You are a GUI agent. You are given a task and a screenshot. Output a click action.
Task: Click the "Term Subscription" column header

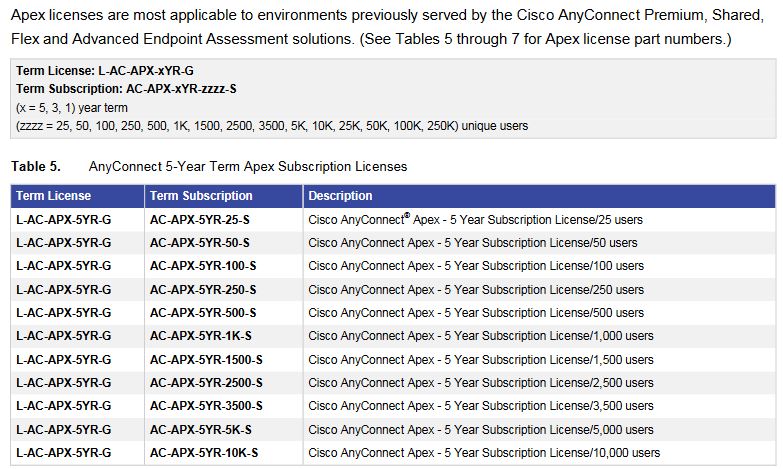coord(201,196)
